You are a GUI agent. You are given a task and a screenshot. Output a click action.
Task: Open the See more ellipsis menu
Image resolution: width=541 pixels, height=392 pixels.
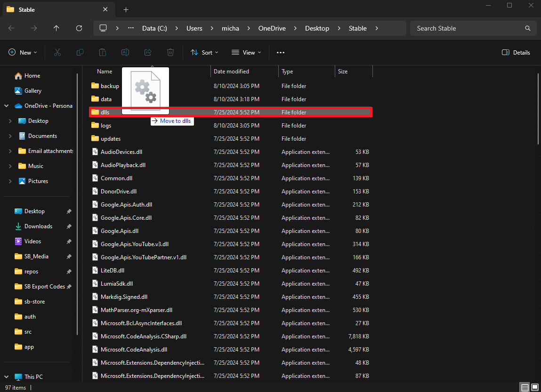click(281, 53)
